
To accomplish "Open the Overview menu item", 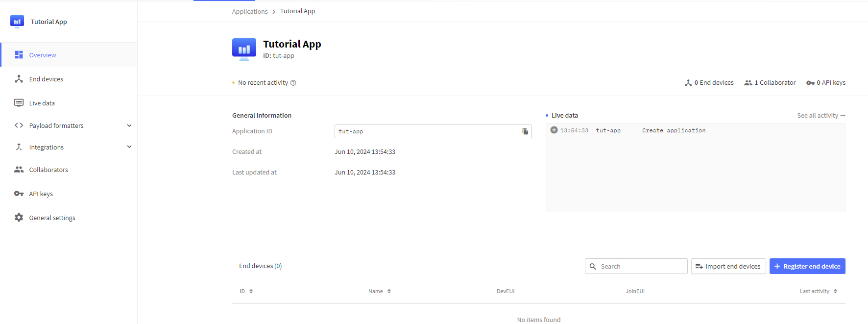I will [69, 55].
